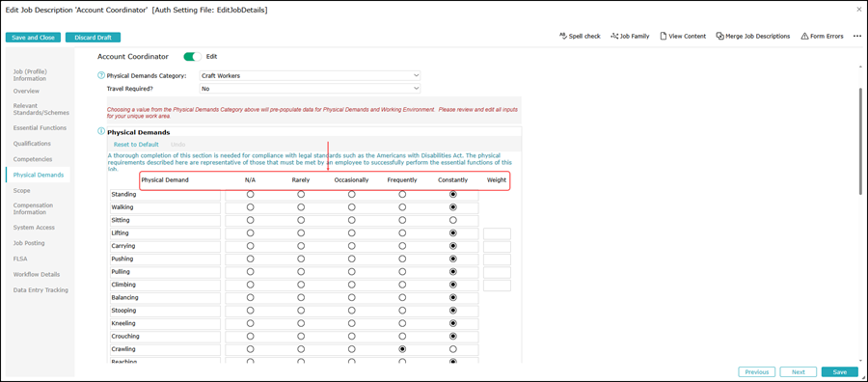Set Walking to Rarely
The height and width of the screenshot is (382, 868).
pos(301,207)
